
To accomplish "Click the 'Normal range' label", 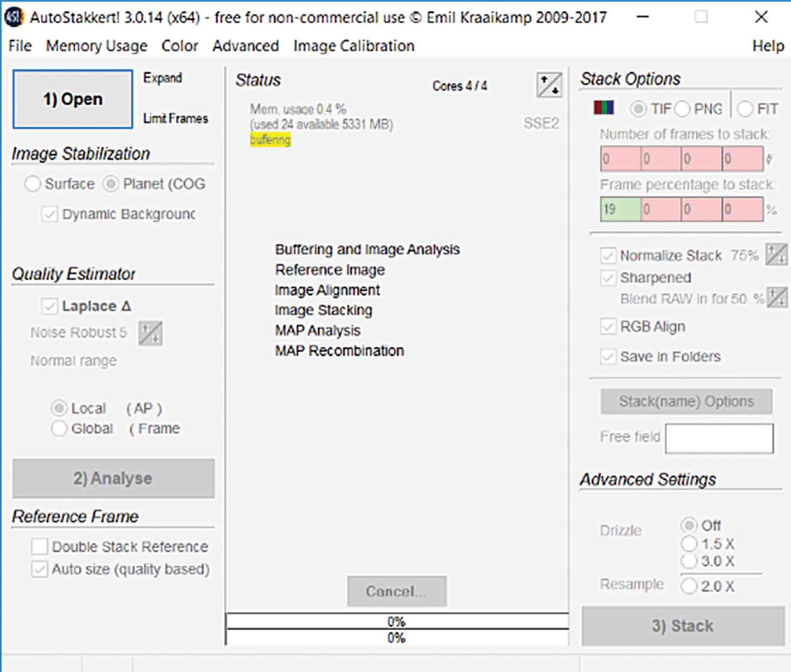I will (x=73, y=361).
